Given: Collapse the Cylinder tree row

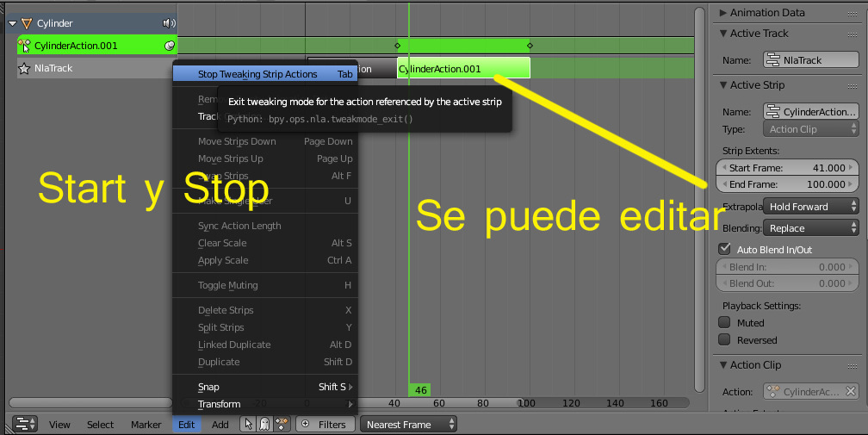Looking at the screenshot, I should 12,23.
